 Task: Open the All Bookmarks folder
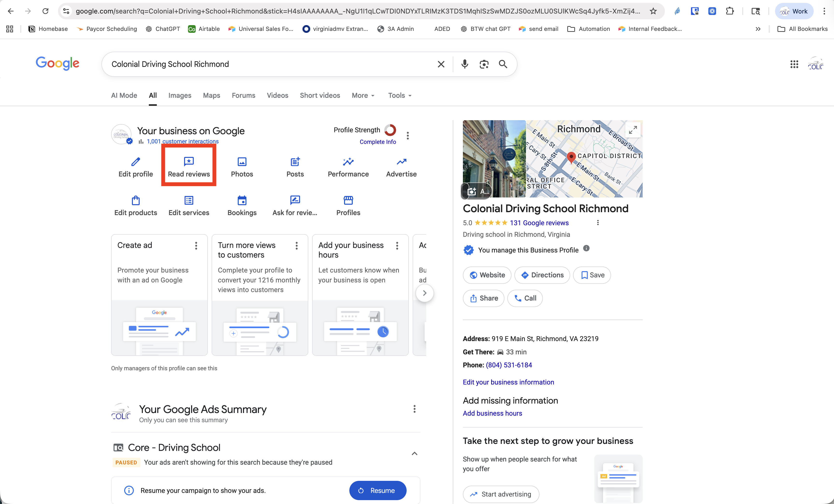[803, 29]
